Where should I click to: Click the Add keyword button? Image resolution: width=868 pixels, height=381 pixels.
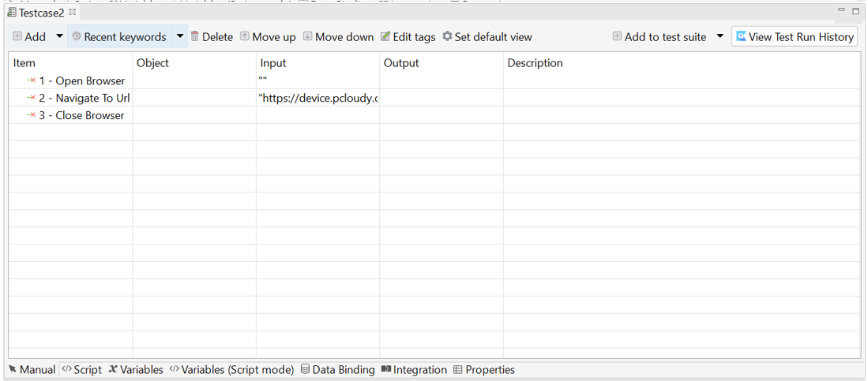(29, 36)
